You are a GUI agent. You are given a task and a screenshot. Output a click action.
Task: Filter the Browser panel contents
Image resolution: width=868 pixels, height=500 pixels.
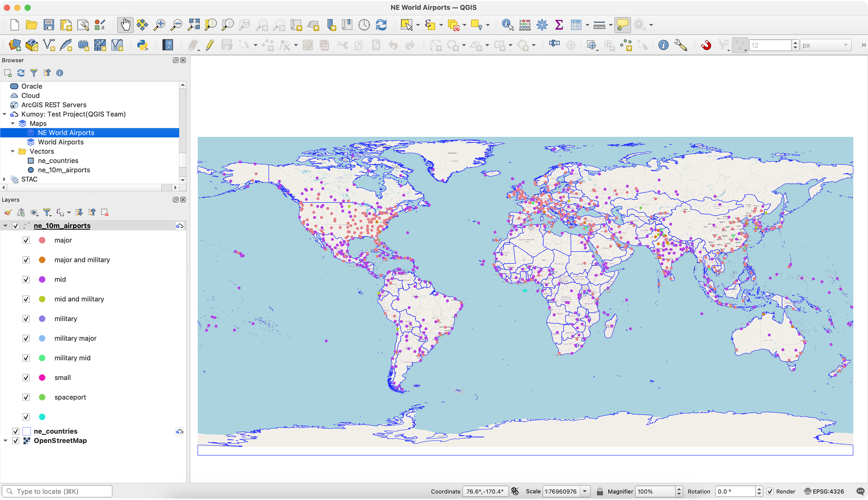34,73
